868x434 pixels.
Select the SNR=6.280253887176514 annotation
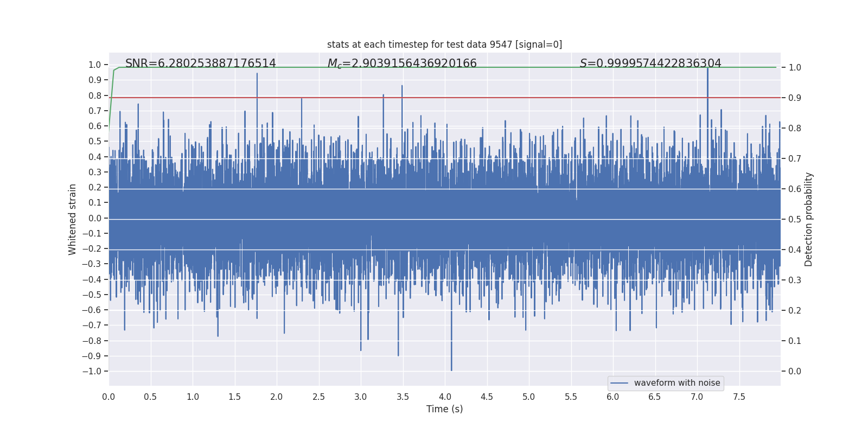[201, 63]
